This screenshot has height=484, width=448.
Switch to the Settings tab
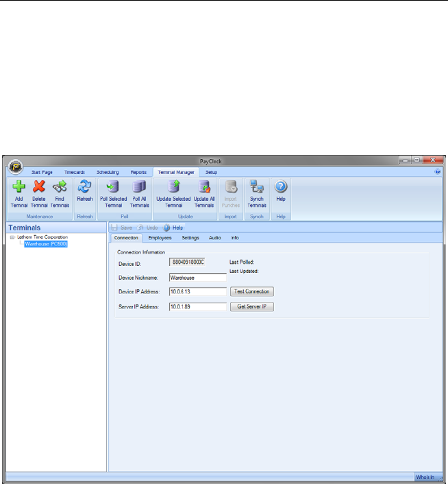[x=190, y=238]
